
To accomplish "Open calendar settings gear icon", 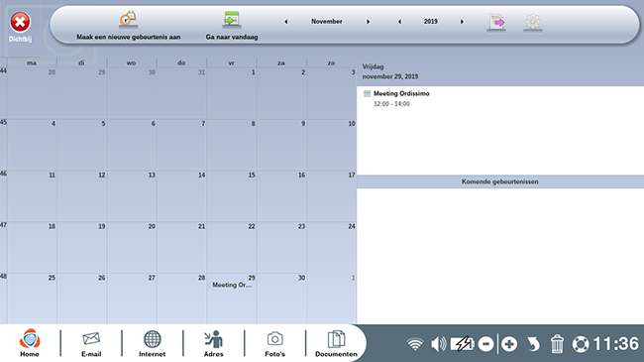I will tap(533, 22).
